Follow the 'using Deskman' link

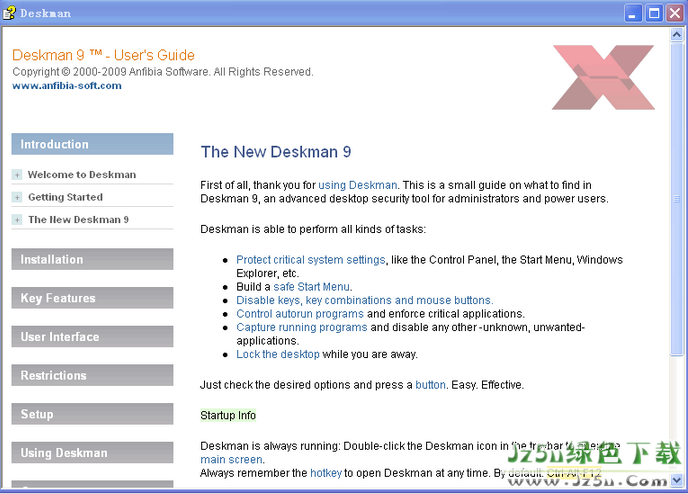(x=358, y=185)
